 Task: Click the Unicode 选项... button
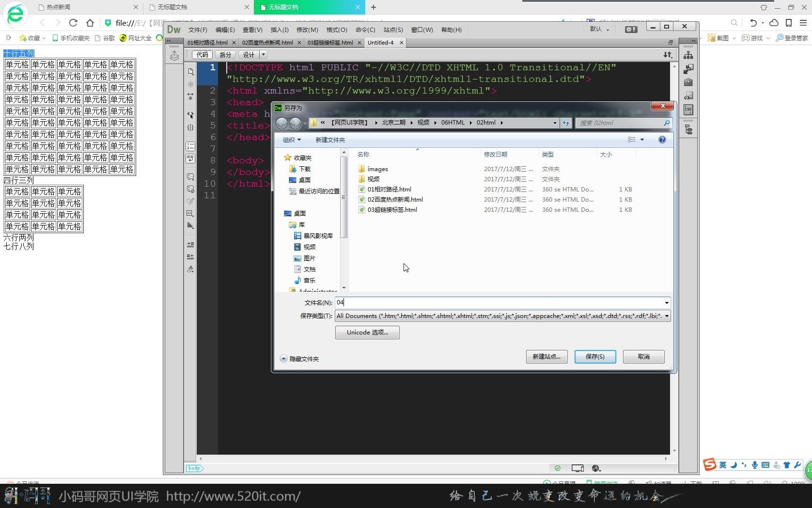click(x=367, y=333)
